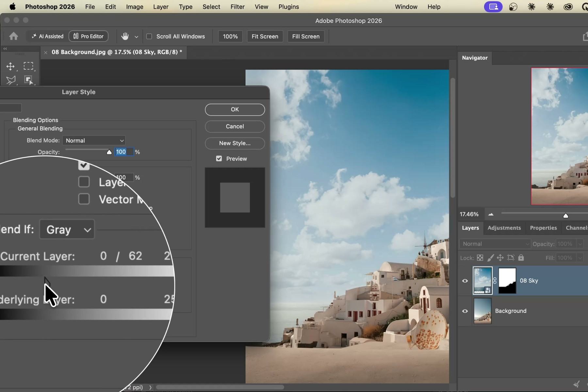This screenshot has width=588, height=392.
Task: Click Cancel in Layer Style dialog
Action: tap(235, 126)
